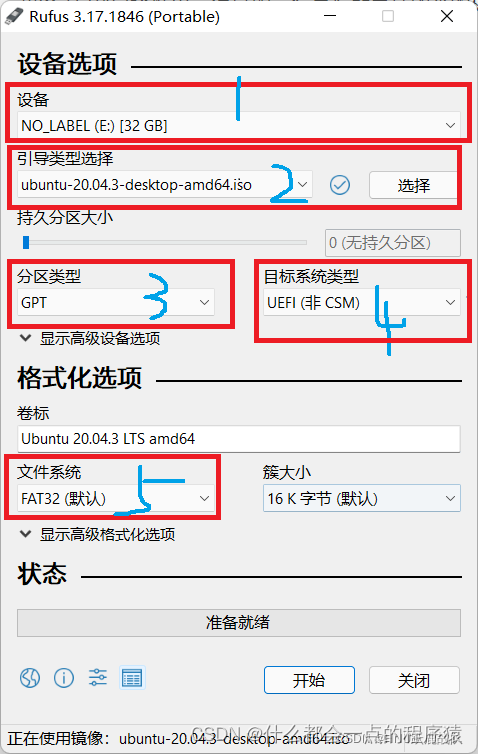Expand 显示高级设备选项 advanced drive options
Screen dimensions: 478x754
90,339
